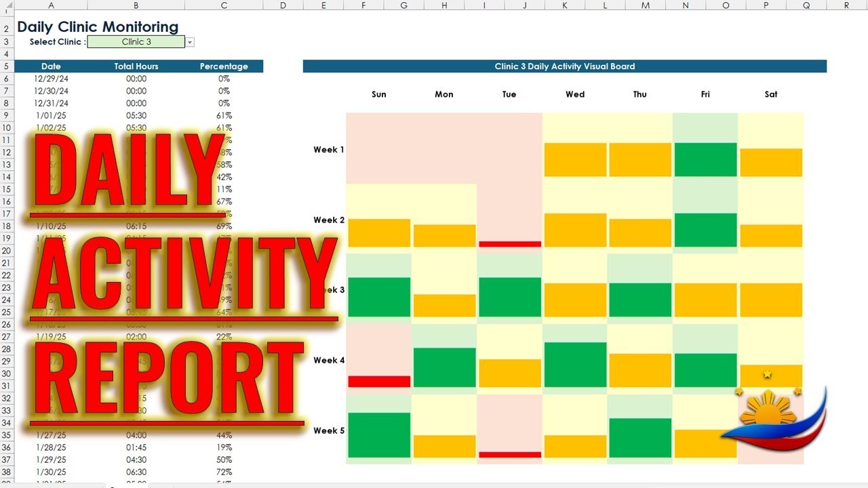This screenshot has width=868, height=488.
Task: Click the 'Fri' day label
Action: (x=705, y=94)
